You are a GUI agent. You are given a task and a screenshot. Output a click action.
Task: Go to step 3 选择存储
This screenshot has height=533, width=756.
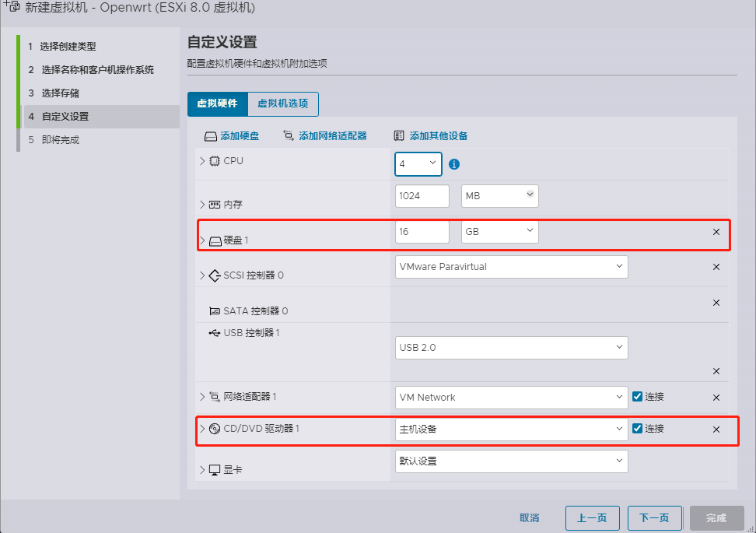(x=60, y=93)
